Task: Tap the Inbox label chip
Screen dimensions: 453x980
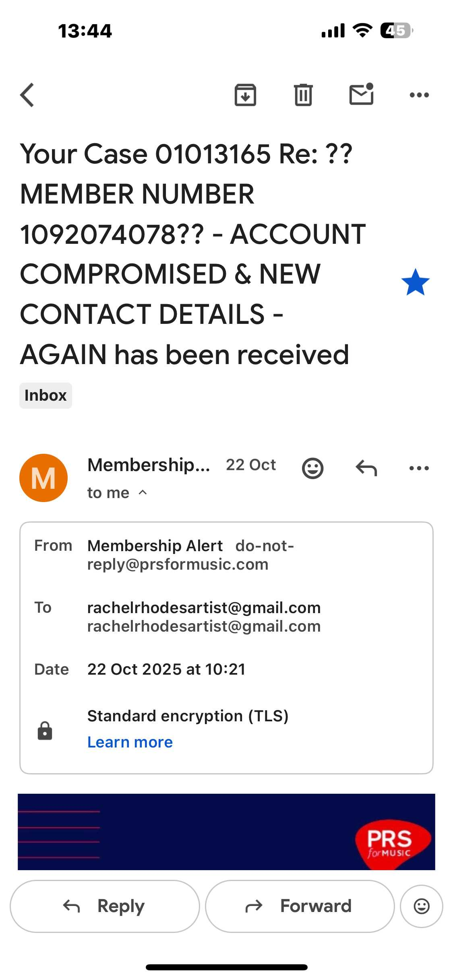Action: (46, 395)
